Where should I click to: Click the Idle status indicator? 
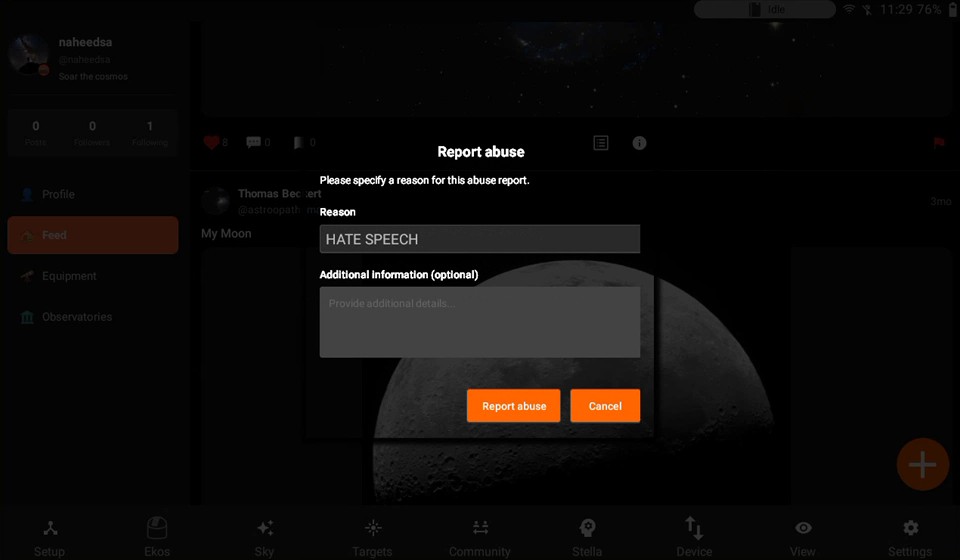[764, 9]
